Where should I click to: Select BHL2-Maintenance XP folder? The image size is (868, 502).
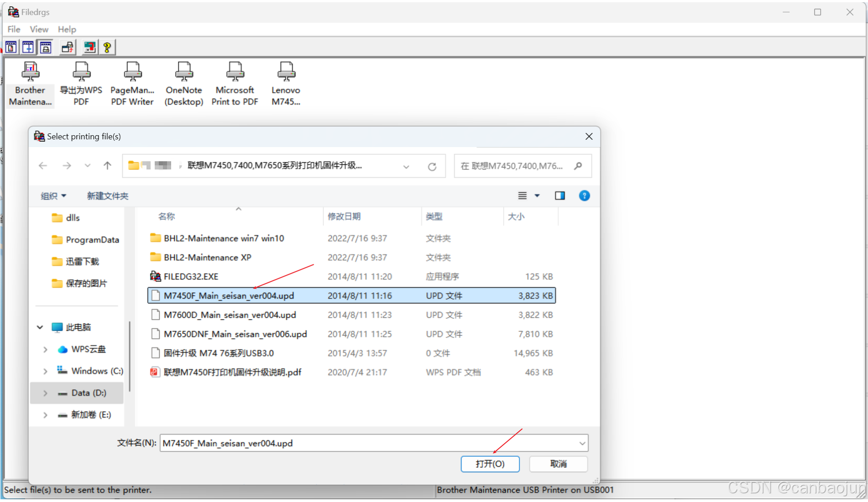click(351, 258)
